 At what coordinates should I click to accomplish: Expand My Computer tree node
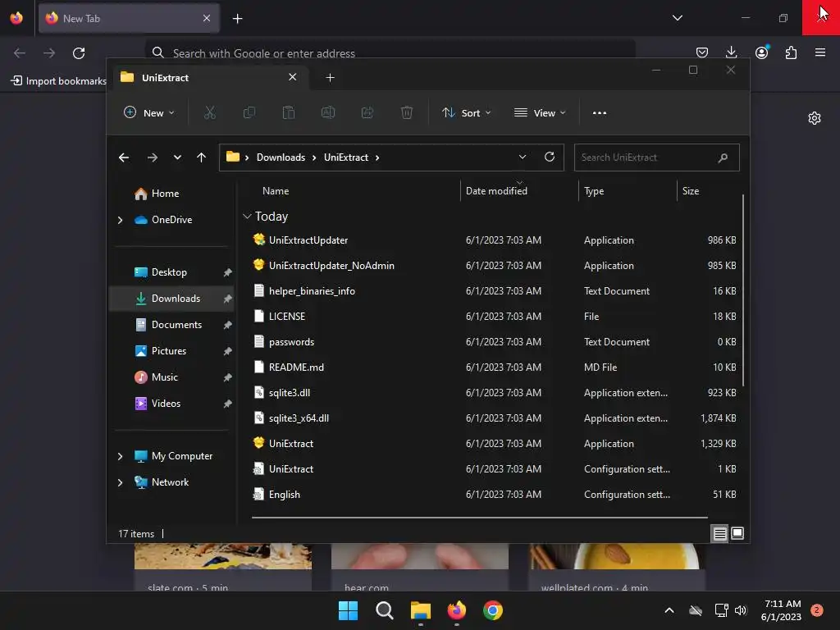(x=120, y=456)
